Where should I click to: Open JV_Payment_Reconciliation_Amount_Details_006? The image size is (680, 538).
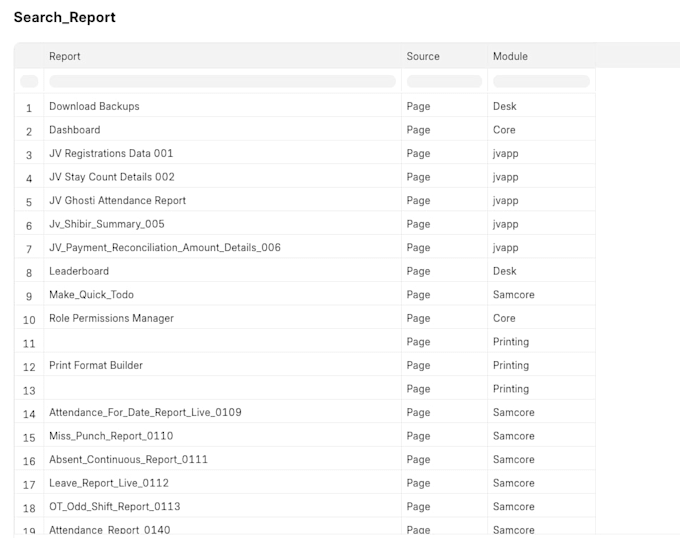coord(165,247)
